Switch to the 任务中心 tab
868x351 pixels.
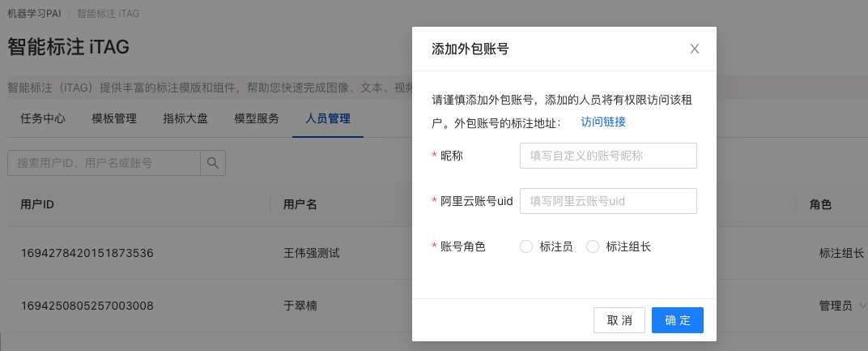click(43, 118)
